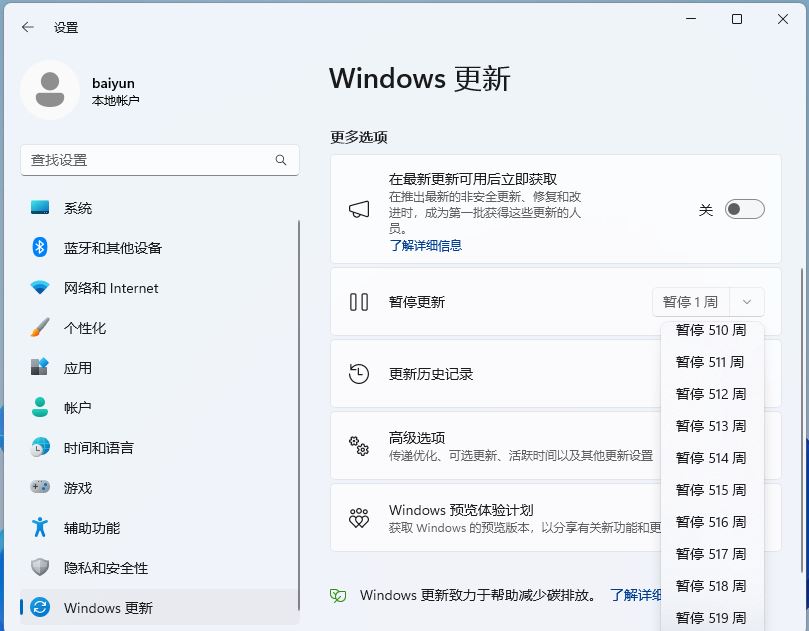
Task: Open Windows 预览体验计划 card
Action: (x=495, y=518)
